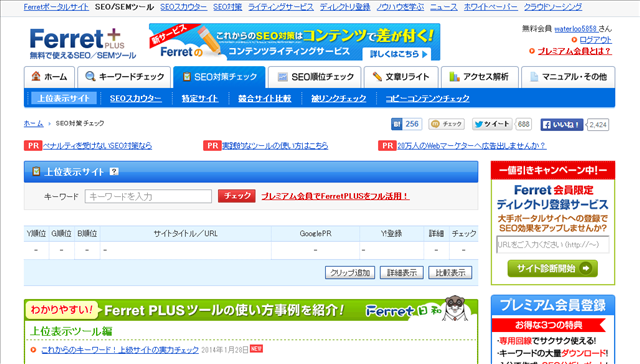Click the mixi チェック share button

coord(447,124)
